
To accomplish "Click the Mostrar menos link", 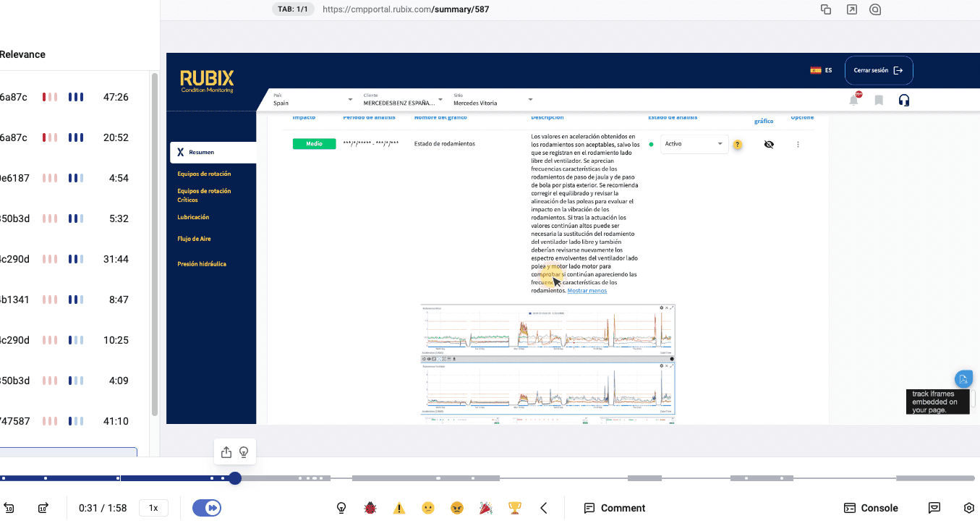I will (x=587, y=291).
